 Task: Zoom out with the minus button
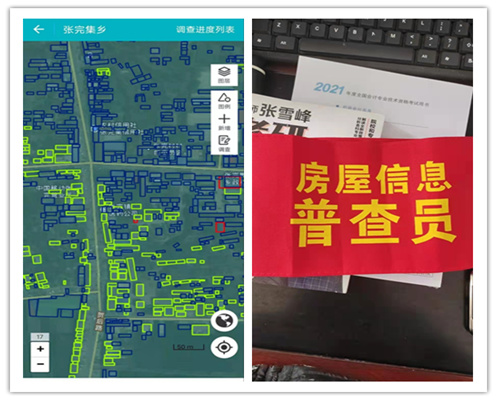pyautogui.click(x=40, y=364)
